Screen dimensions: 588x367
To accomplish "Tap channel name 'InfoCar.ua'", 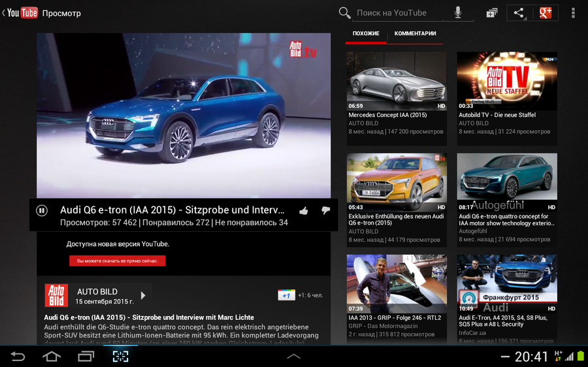I will (x=472, y=333).
